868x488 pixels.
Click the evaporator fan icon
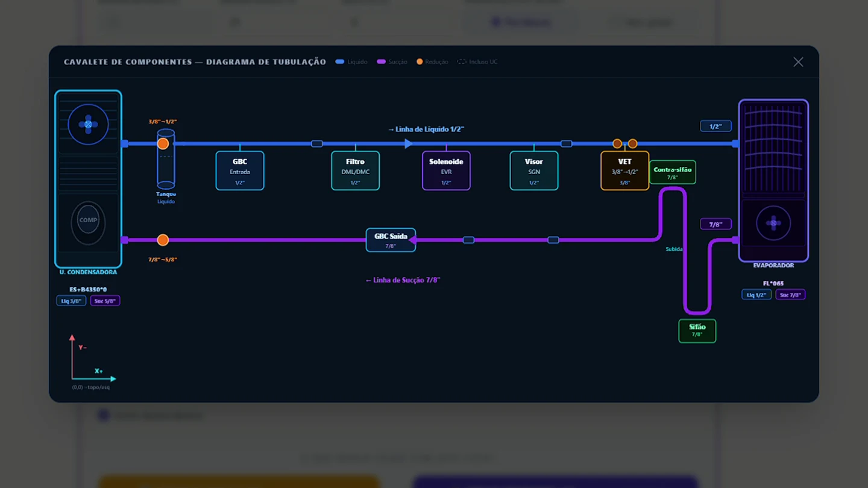[773, 223]
